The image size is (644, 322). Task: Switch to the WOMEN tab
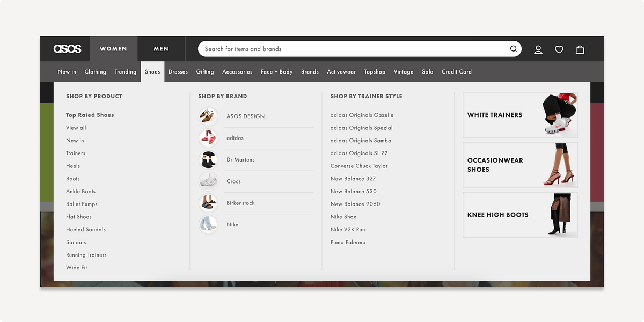coord(113,49)
